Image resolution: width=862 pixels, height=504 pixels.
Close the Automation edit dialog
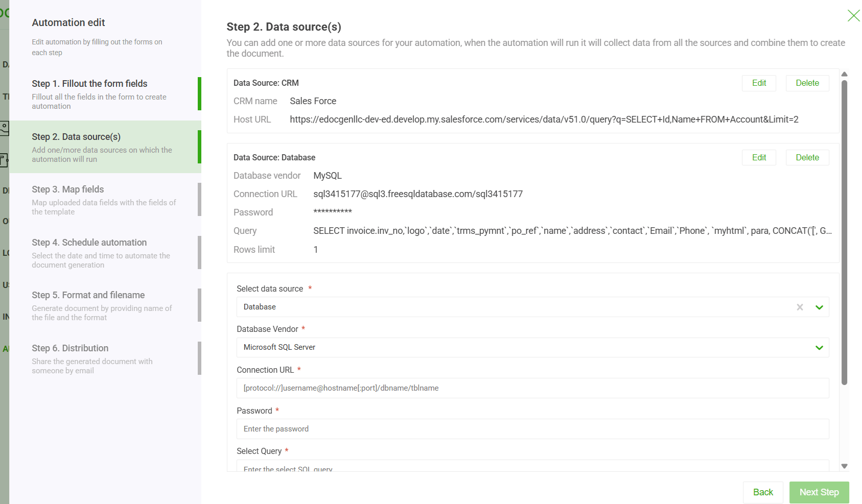tap(853, 15)
